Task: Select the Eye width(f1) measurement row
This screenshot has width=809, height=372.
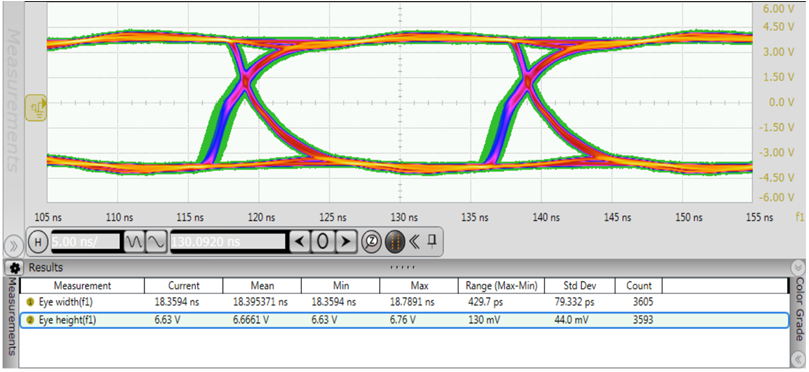Action: click(x=404, y=303)
